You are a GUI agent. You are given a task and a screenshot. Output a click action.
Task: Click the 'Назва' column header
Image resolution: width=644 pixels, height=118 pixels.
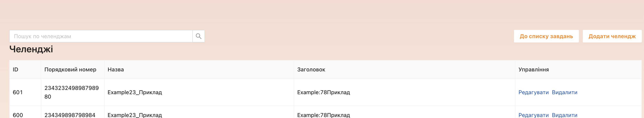116,69
